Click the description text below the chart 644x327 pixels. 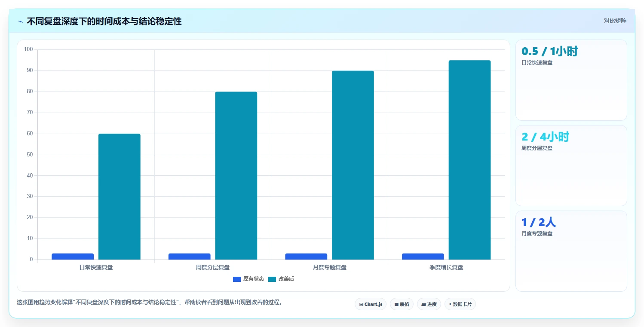(150, 302)
